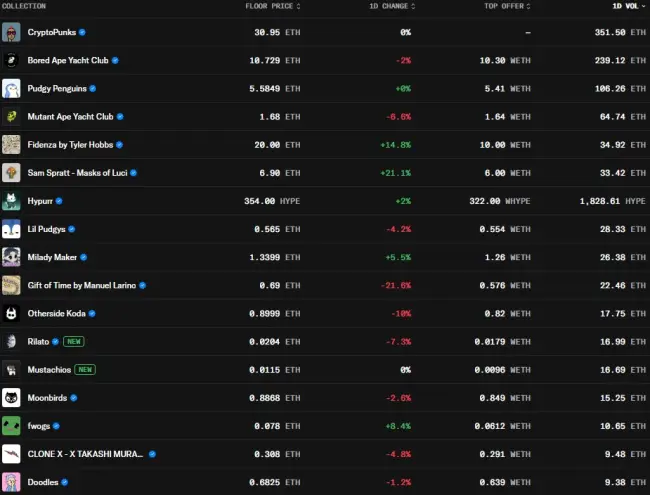Click the 10.30 WETH top offer cell
Screen dimensions: 650x495
(505, 61)
